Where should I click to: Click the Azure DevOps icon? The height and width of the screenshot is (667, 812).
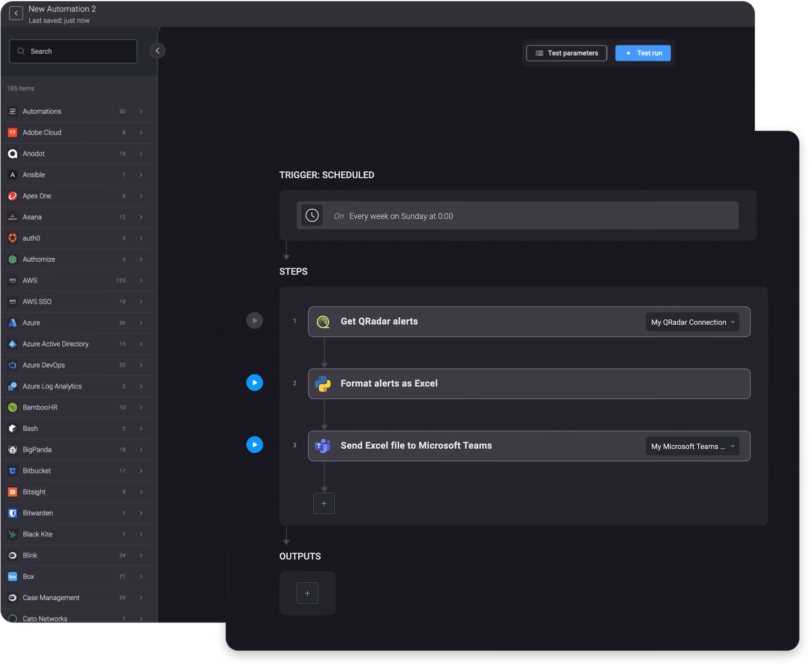point(13,365)
